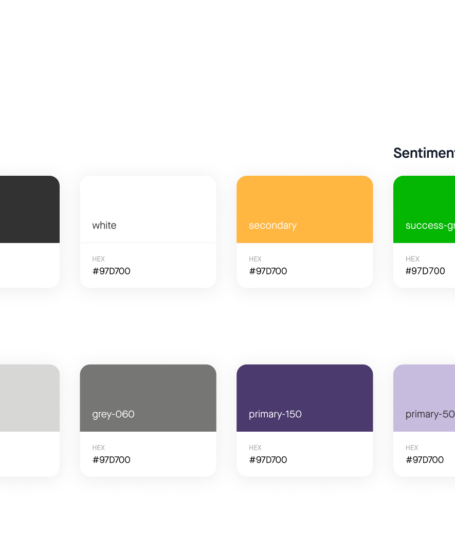Click hex code under grey-060 card

coord(111,460)
